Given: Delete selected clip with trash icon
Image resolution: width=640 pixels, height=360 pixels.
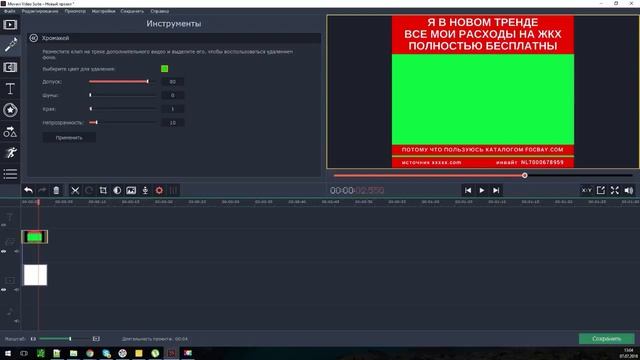Looking at the screenshot, I should coord(56,190).
